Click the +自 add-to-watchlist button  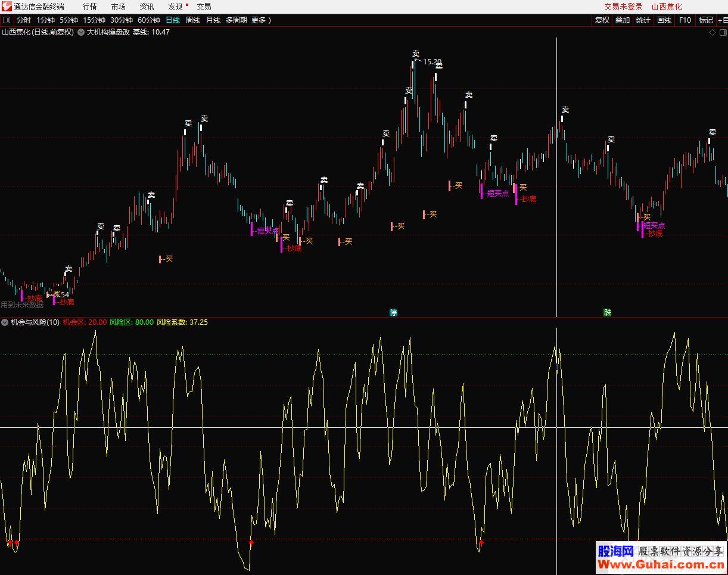(x=722, y=20)
